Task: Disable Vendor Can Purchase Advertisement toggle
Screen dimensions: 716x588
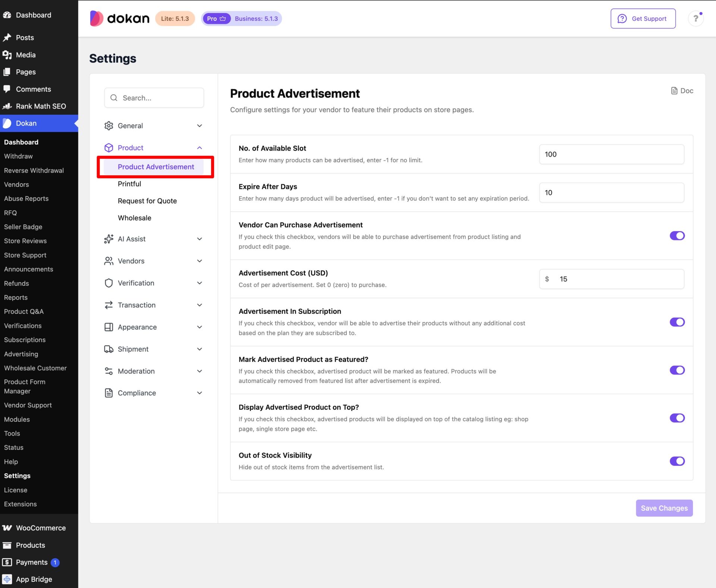Action: (677, 235)
